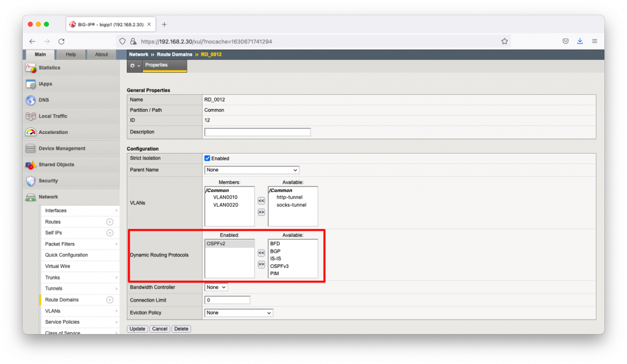
Task: Open the DNS globe icon section
Action: [x=31, y=100]
